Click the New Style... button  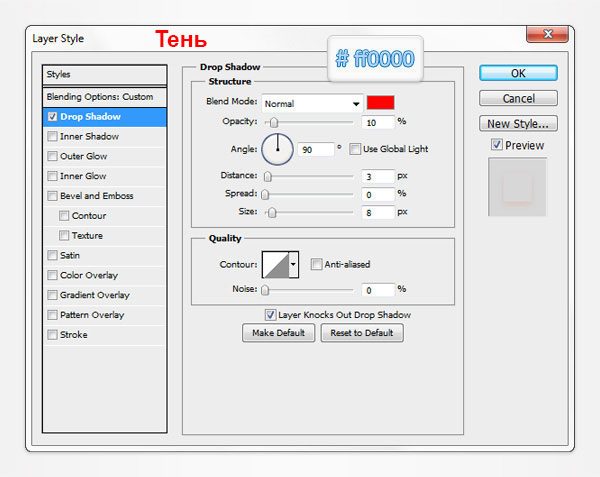click(518, 124)
